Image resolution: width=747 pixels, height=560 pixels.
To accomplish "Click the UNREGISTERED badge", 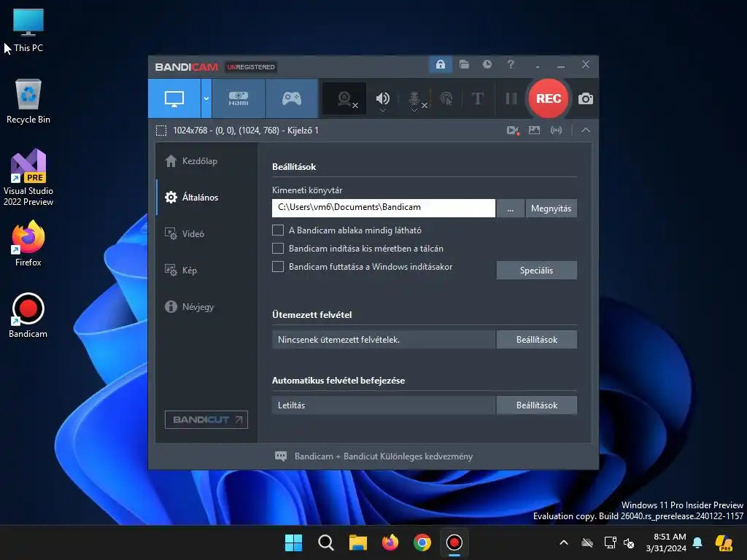I will 251,66.
